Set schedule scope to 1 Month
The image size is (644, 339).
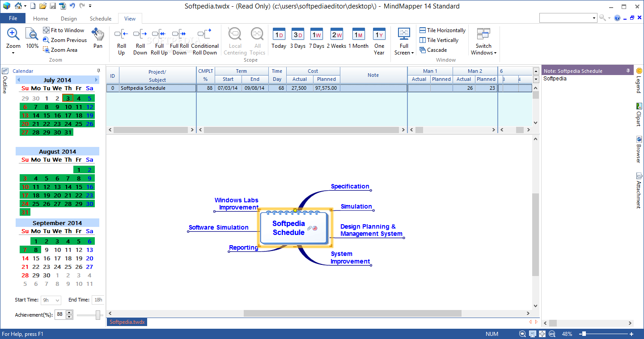(x=358, y=38)
